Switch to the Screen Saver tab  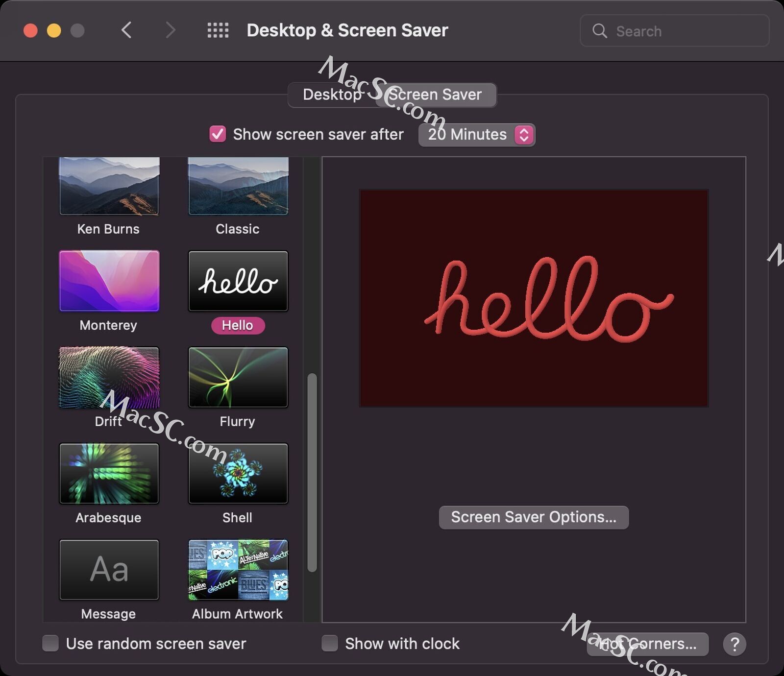(x=436, y=95)
